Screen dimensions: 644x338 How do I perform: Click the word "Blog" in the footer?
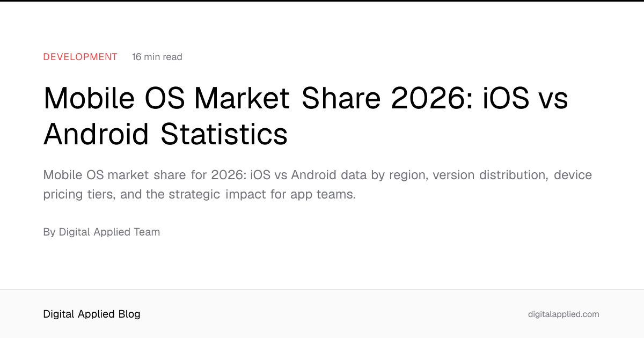(129, 314)
